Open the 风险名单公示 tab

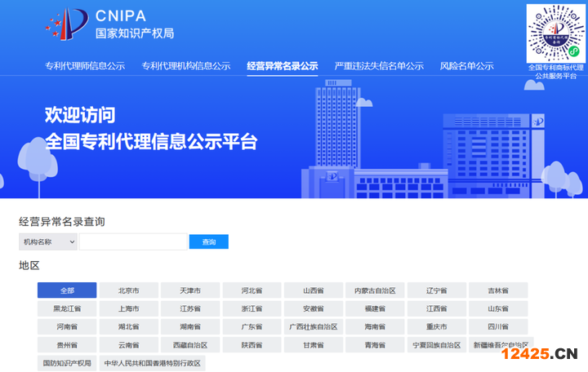[x=466, y=66]
